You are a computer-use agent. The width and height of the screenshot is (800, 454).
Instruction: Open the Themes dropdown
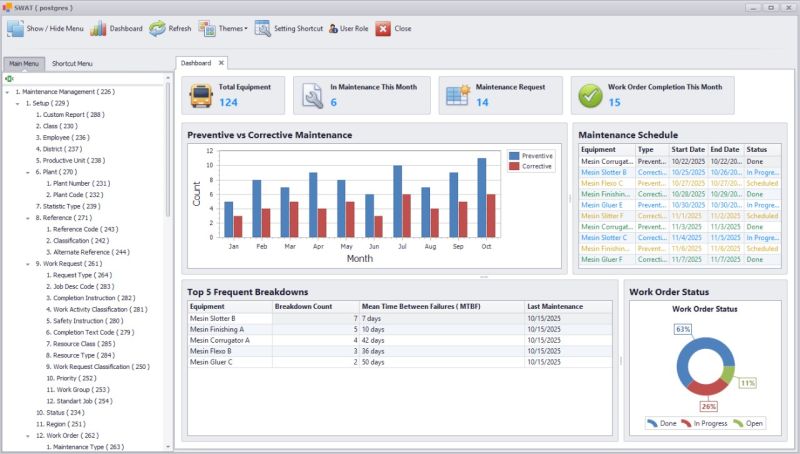[x=223, y=29]
